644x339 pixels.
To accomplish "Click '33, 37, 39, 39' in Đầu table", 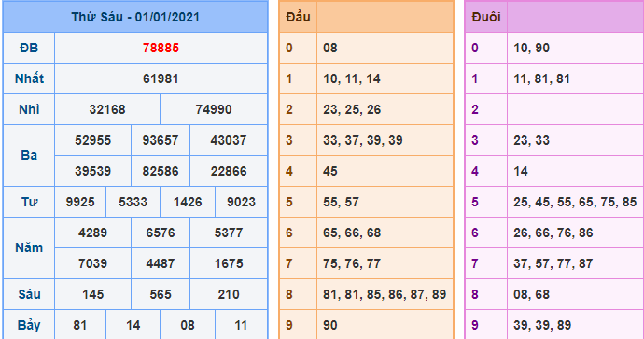I will (363, 140).
